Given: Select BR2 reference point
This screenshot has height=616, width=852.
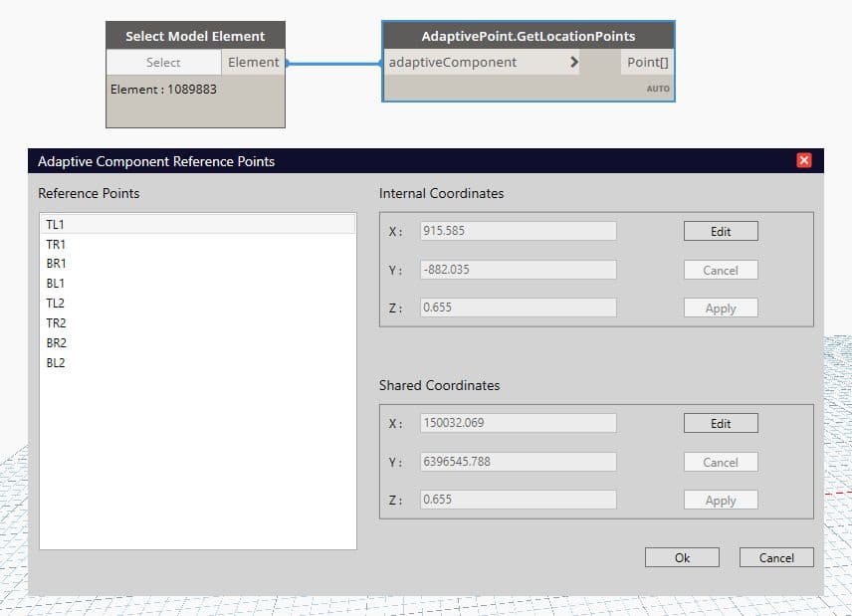Looking at the screenshot, I should (x=56, y=343).
